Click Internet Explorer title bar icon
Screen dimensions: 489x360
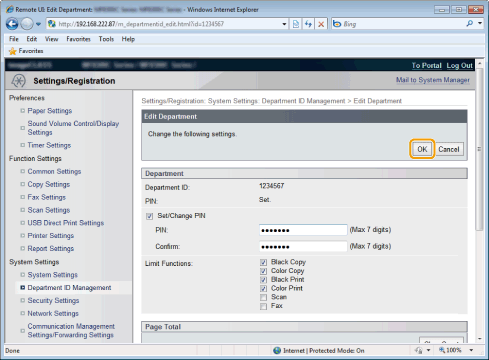10,9
